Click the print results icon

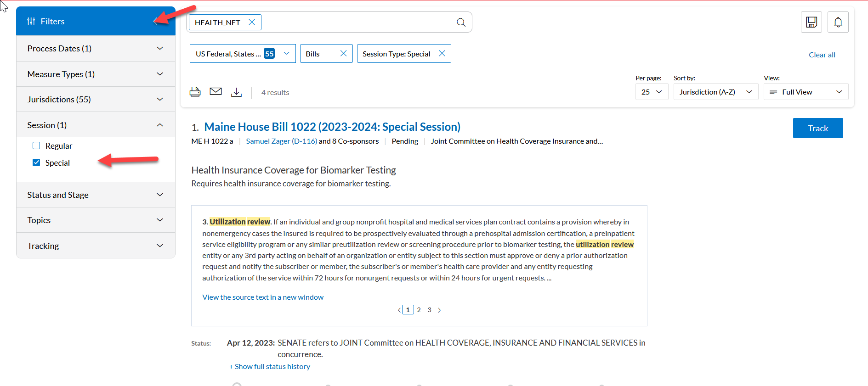[195, 92]
